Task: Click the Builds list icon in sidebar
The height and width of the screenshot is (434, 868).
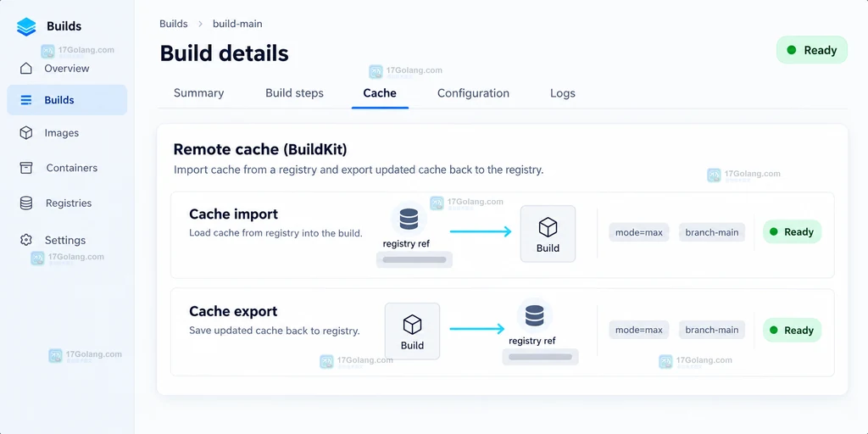Action: pyautogui.click(x=26, y=100)
